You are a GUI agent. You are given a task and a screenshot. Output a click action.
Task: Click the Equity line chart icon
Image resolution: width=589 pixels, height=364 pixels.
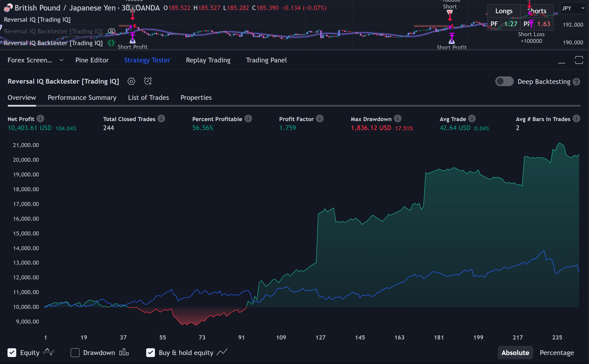(x=48, y=352)
